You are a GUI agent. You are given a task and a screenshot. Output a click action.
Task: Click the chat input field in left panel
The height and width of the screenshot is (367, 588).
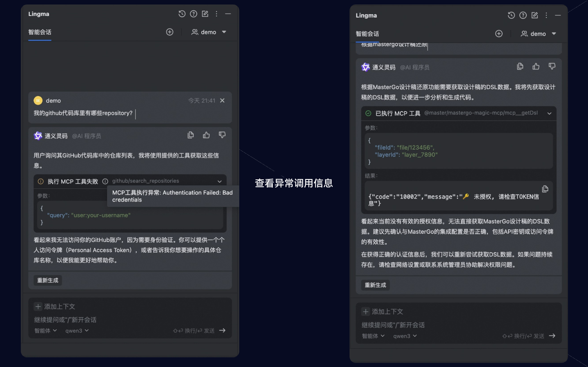click(x=130, y=320)
